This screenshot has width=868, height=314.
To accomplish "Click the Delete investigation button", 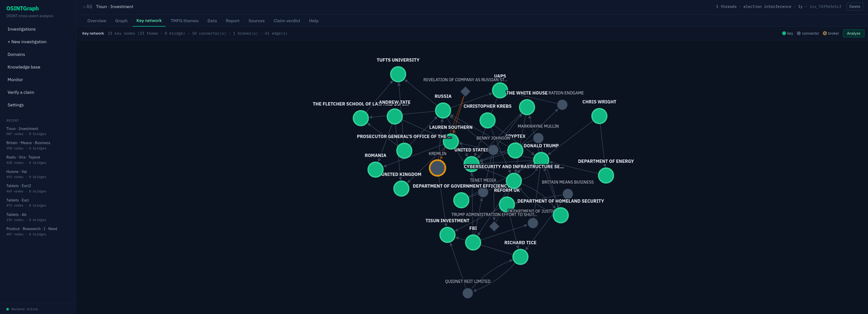I will point(854,6).
